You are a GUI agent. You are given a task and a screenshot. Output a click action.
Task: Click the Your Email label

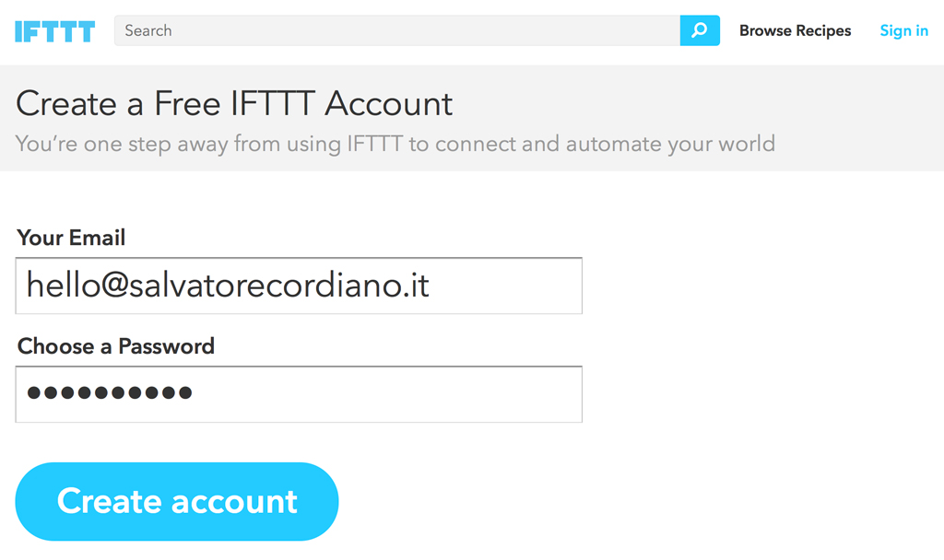point(71,238)
